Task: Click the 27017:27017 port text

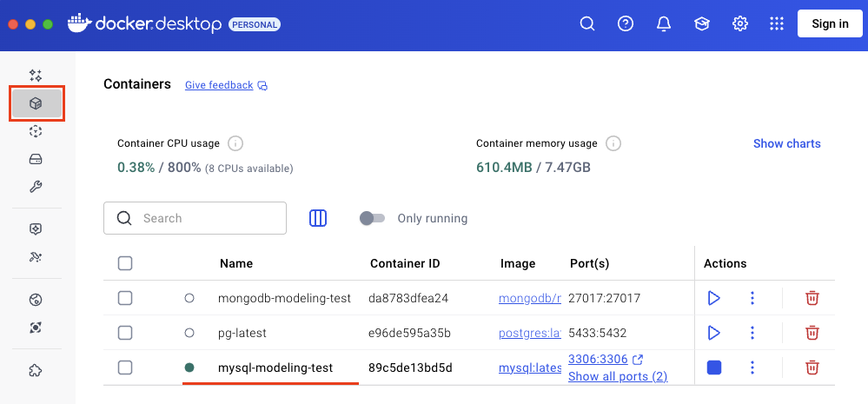Action: pyautogui.click(x=605, y=299)
